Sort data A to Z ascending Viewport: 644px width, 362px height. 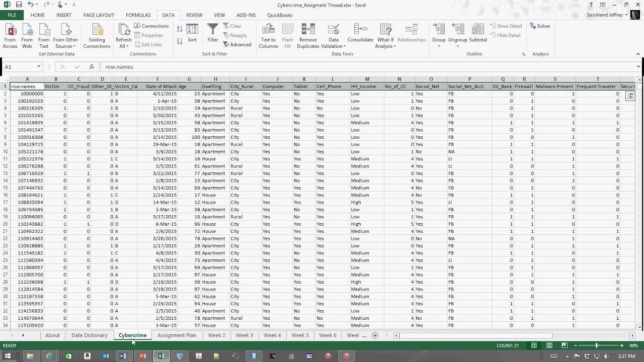pyautogui.click(x=180, y=29)
